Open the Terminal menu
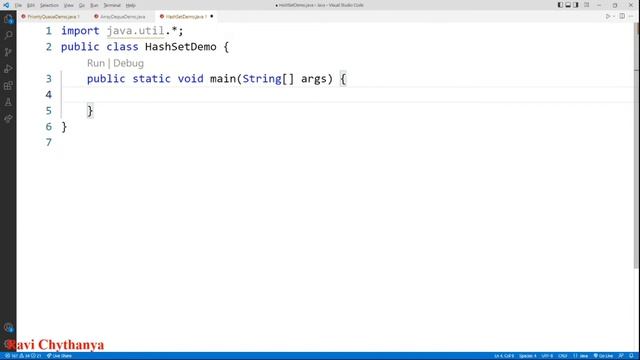 (x=112, y=5)
